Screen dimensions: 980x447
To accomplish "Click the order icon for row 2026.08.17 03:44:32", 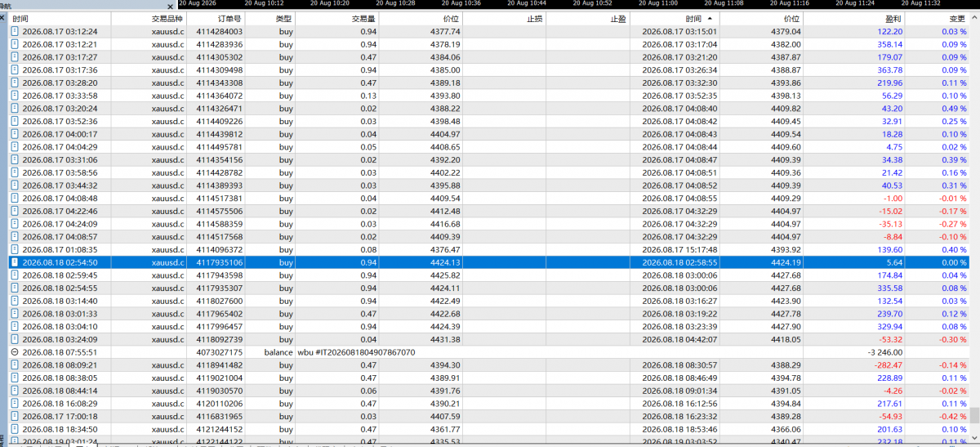I will pyautogui.click(x=15, y=186).
